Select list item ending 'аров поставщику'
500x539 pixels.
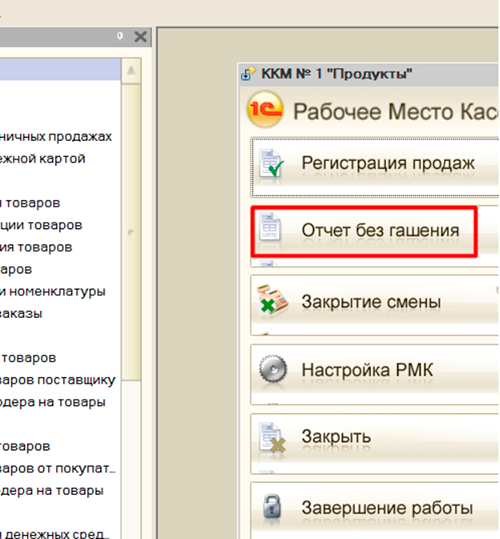(58, 380)
